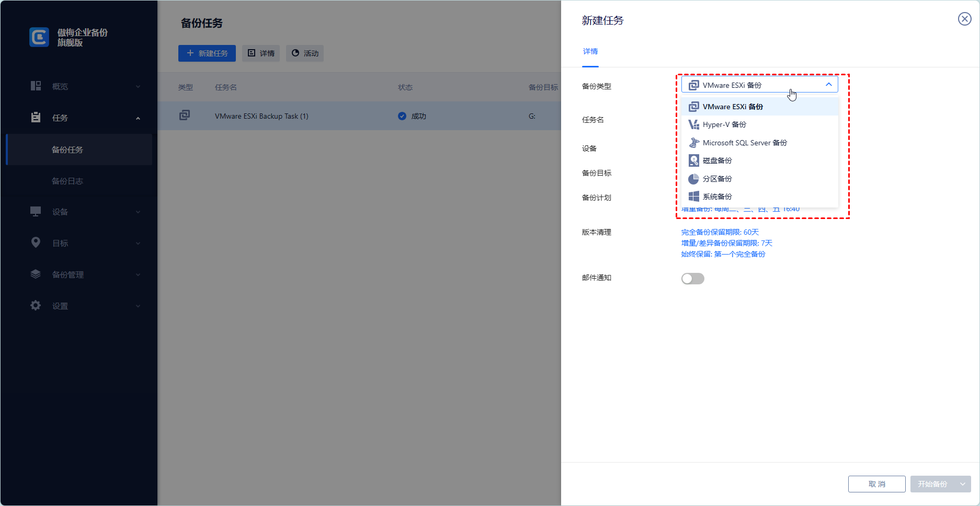Choose the Microsoft SQL Server 备份 icon
Viewport: 980px width, 506px height.
[693, 143]
